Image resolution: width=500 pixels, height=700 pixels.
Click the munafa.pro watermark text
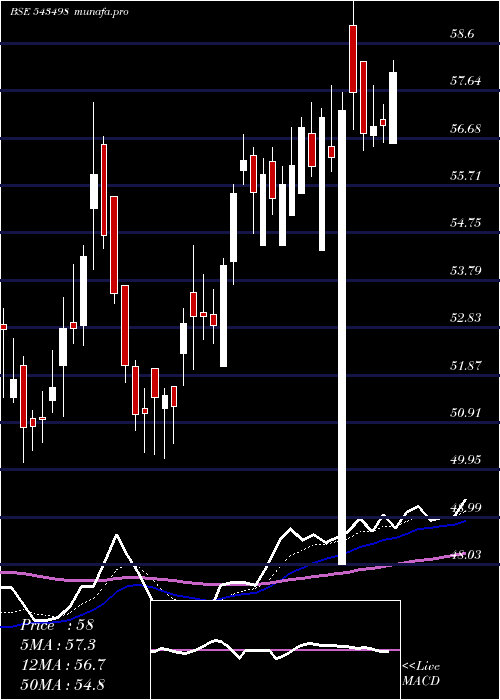click(x=100, y=12)
